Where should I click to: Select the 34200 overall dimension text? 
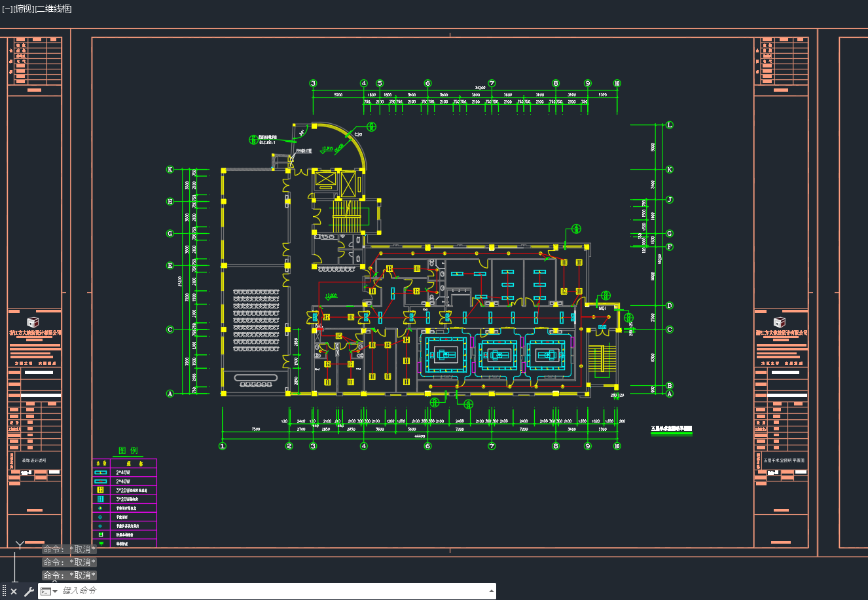[x=480, y=88]
